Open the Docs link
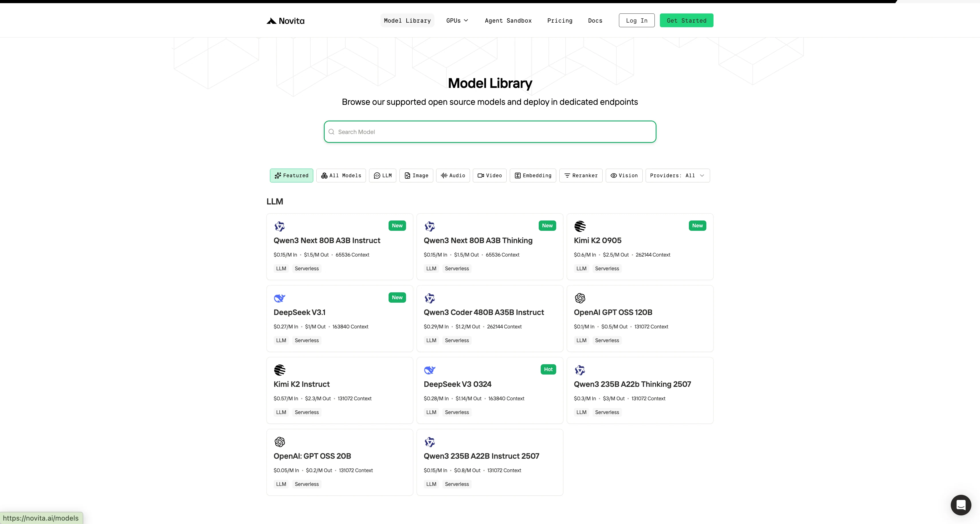Screen dimensions: 980x524 coord(595,21)
